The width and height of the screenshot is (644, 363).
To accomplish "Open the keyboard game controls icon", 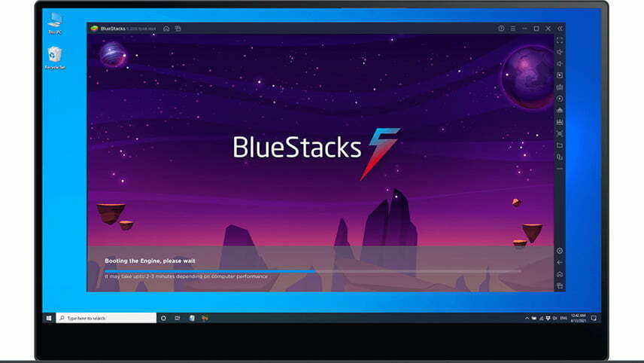I will click(560, 87).
